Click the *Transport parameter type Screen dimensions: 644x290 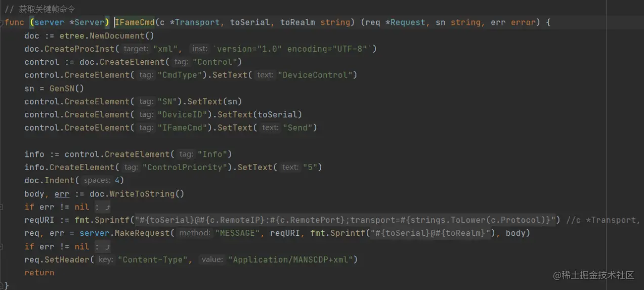click(x=197, y=22)
